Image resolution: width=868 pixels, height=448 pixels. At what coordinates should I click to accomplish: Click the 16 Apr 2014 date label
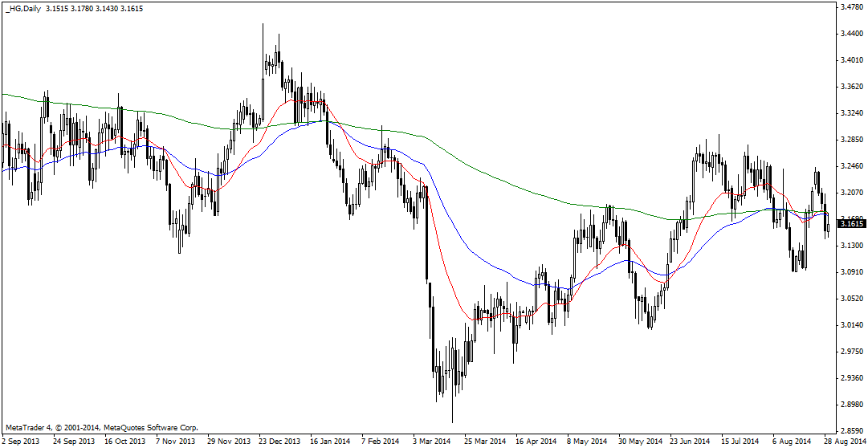tap(536, 442)
